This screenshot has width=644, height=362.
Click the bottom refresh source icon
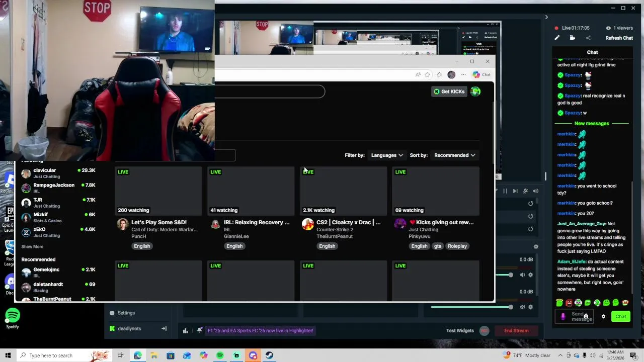pos(530,229)
